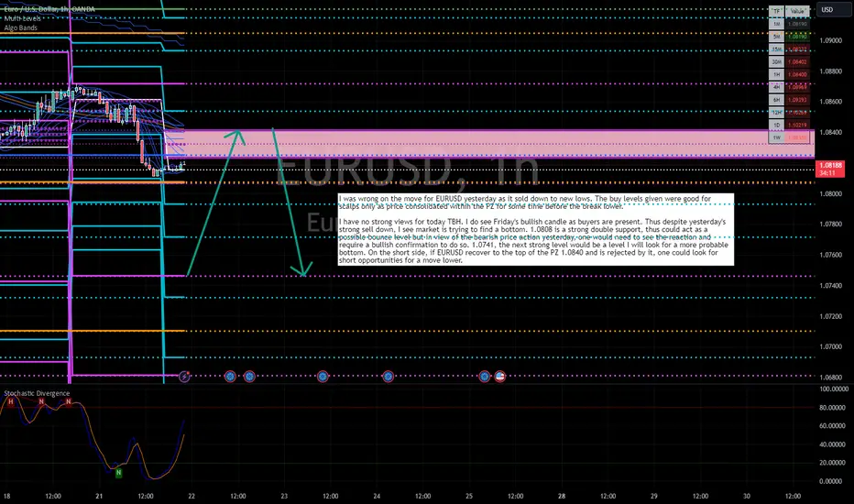Select the EURUSD analysis text note
This screenshot has height=504, width=854.
535,229
